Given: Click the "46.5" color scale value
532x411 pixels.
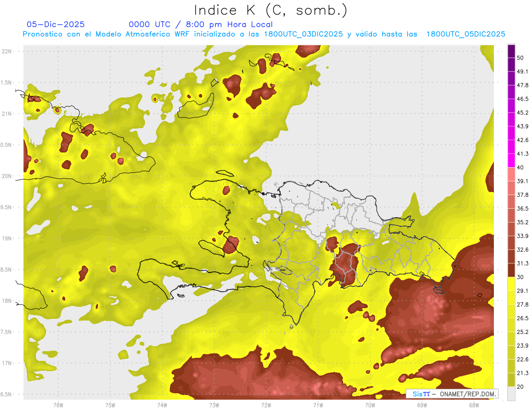Looking at the screenshot, I should click(522, 99).
